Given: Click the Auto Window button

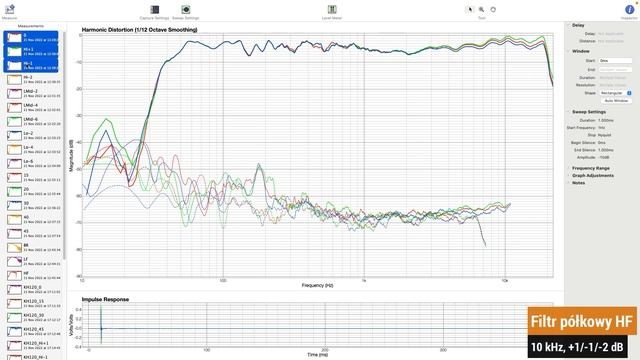Looking at the screenshot, I should pos(616,100).
